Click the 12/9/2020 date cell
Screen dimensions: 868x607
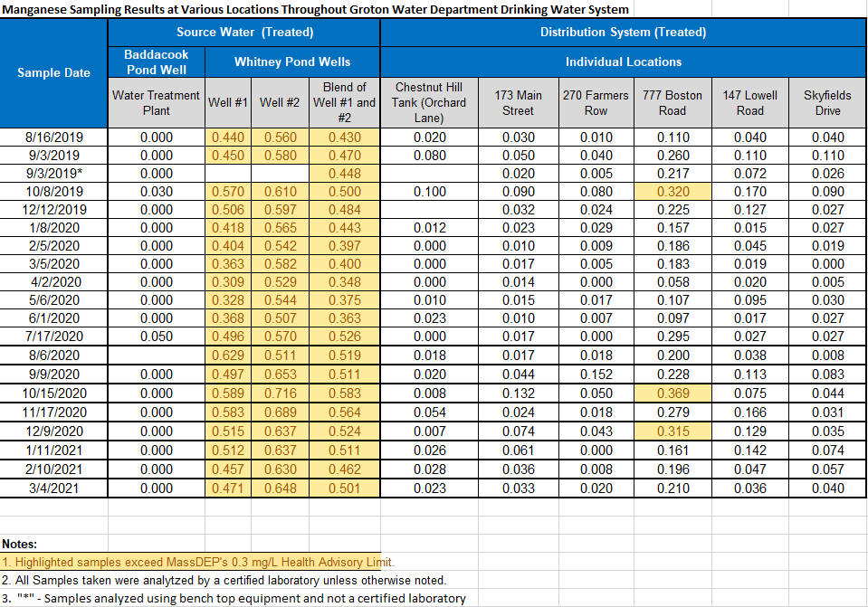pyautogui.click(x=53, y=431)
